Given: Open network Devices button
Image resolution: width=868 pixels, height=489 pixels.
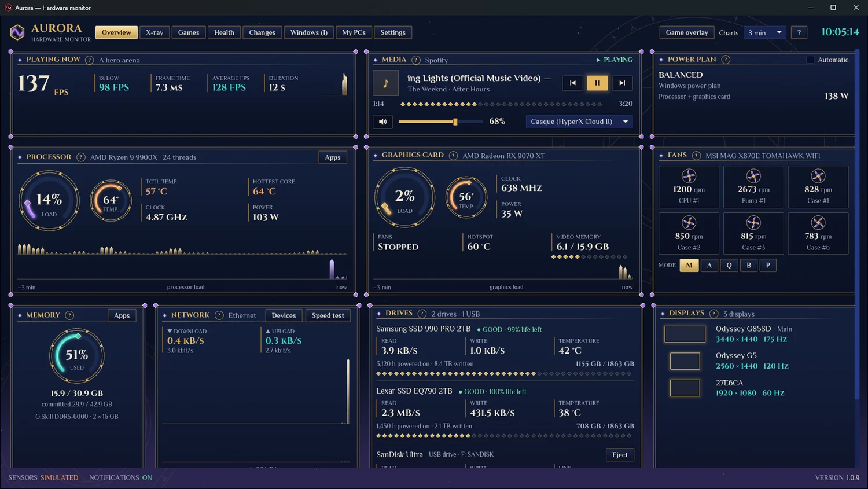Looking at the screenshot, I should tap(284, 315).
